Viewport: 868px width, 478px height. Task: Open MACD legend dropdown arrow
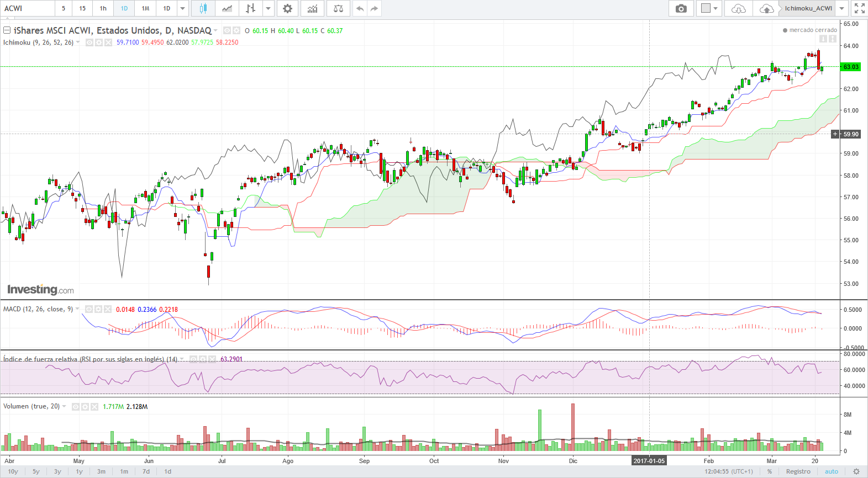point(77,309)
